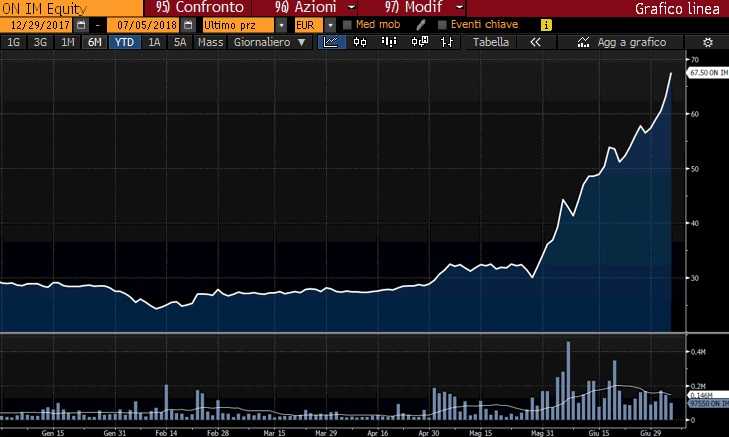The width and height of the screenshot is (729, 437).
Task: Select the line chart type icon
Action: click(331, 42)
